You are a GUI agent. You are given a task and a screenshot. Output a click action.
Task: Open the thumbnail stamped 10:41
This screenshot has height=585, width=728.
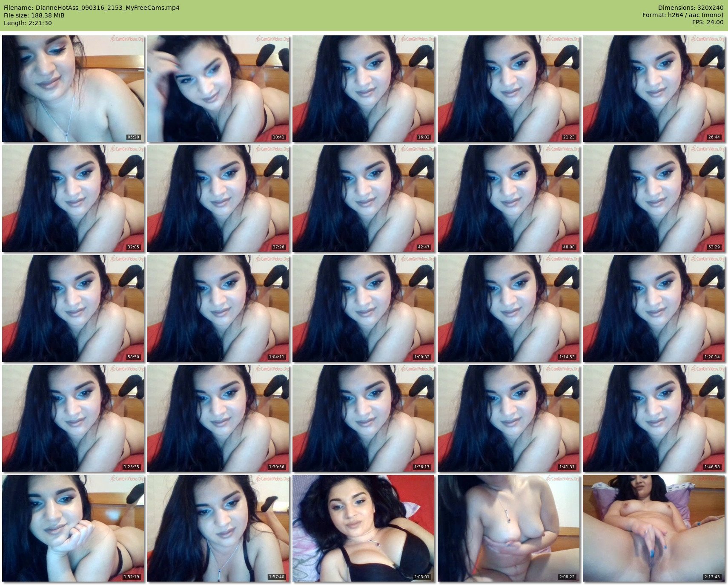(x=218, y=89)
